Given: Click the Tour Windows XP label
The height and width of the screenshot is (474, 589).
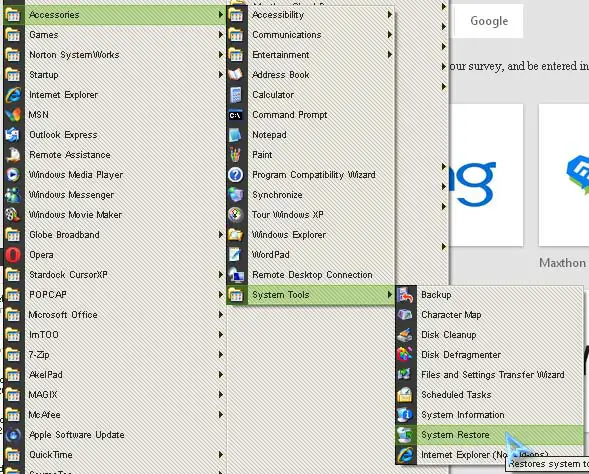Looking at the screenshot, I should tap(288, 214).
